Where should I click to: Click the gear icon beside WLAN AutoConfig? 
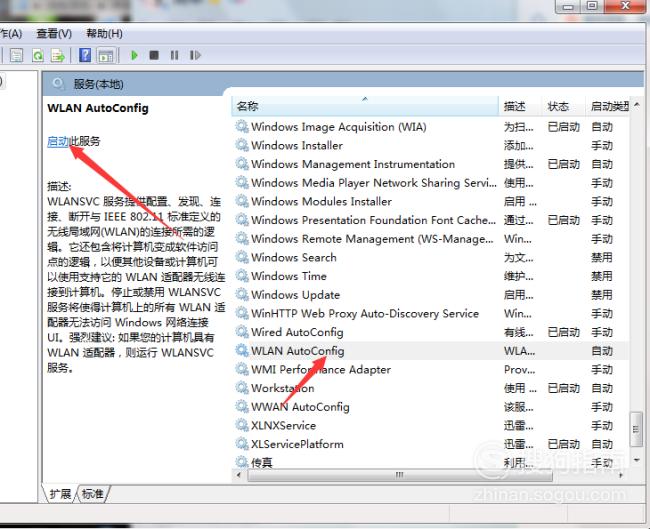pyautogui.click(x=242, y=350)
